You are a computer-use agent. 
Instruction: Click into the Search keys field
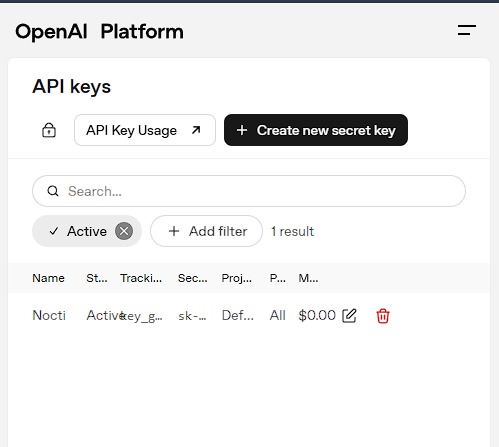[249, 191]
